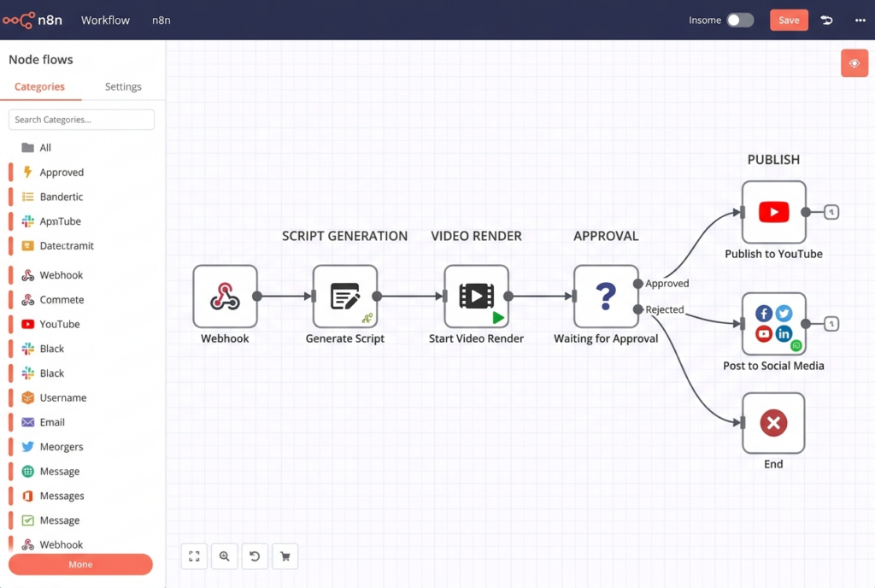The width and height of the screenshot is (875, 588).
Task: Click the Messages Office icon
Action: (27, 496)
